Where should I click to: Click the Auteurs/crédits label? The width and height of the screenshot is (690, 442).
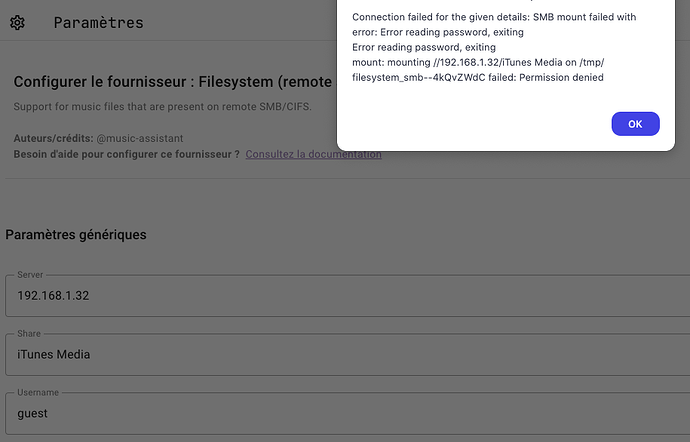[x=53, y=138]
